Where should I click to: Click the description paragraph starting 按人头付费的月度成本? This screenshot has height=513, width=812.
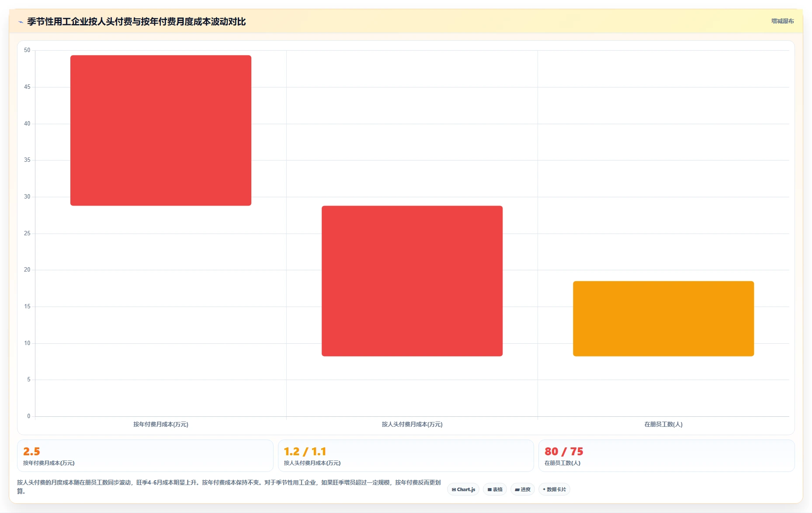[229, 487]
